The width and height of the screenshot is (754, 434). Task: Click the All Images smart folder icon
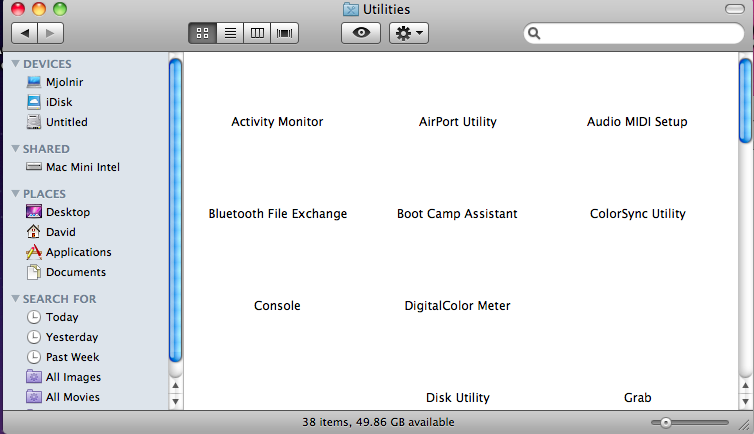click(x=34, y=376)
